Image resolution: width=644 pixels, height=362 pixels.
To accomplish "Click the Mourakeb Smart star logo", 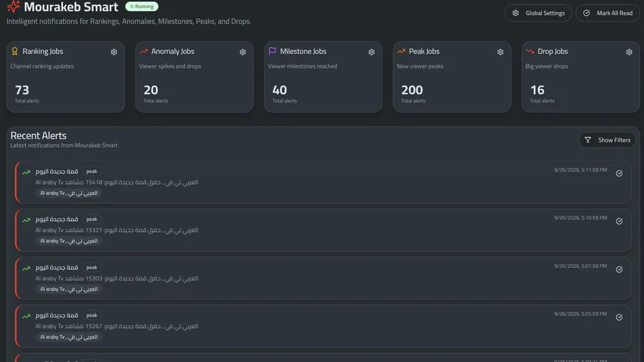I will tap(14, 6).
